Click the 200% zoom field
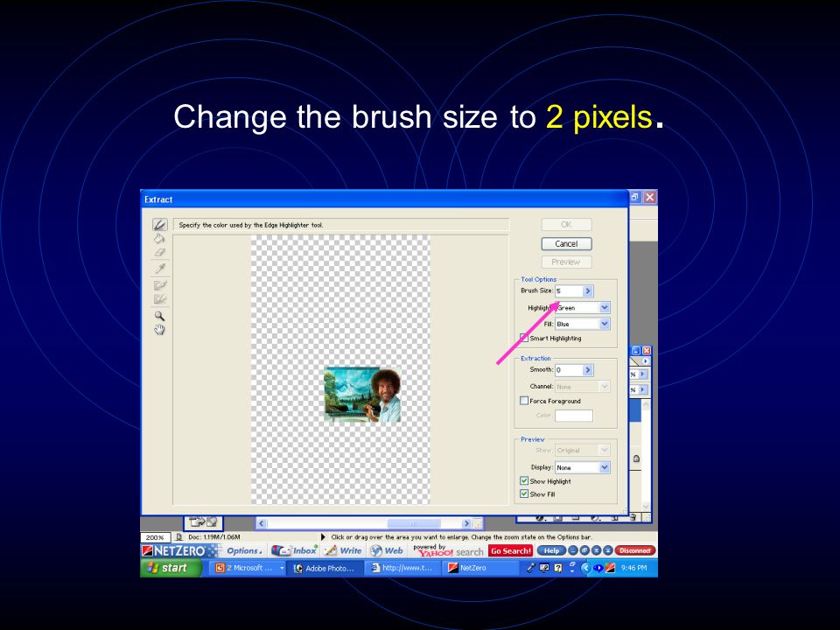840x630 pixels. point(155,537)
